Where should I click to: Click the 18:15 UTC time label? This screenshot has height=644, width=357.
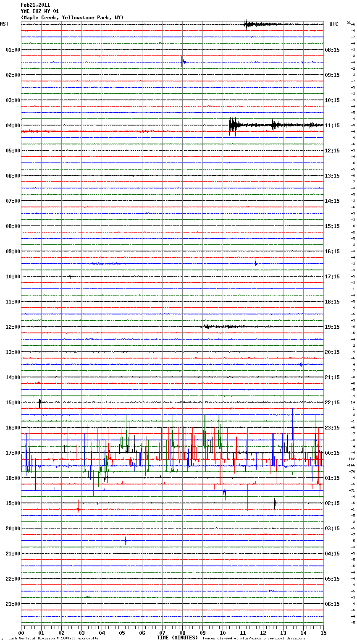(x=332, y=301)
